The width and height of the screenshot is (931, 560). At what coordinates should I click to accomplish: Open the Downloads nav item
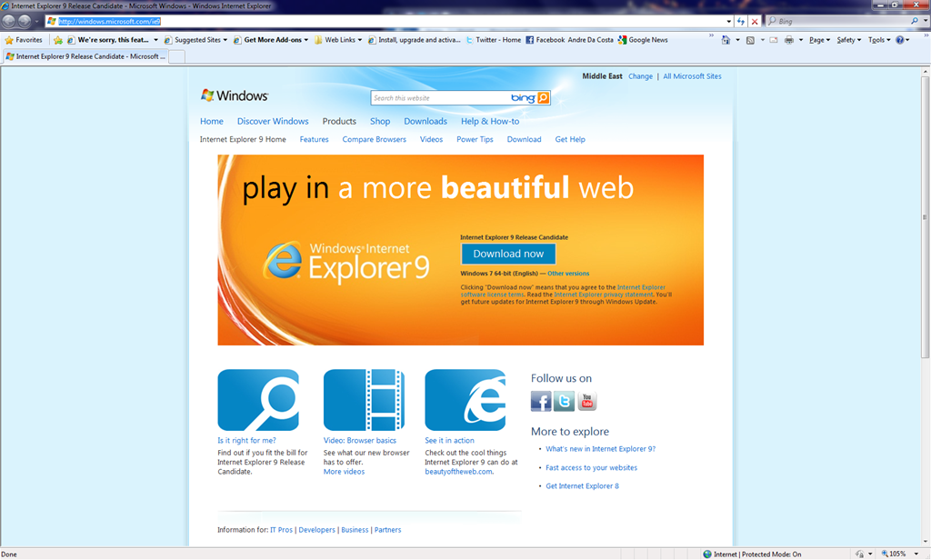tap(425, 121)
